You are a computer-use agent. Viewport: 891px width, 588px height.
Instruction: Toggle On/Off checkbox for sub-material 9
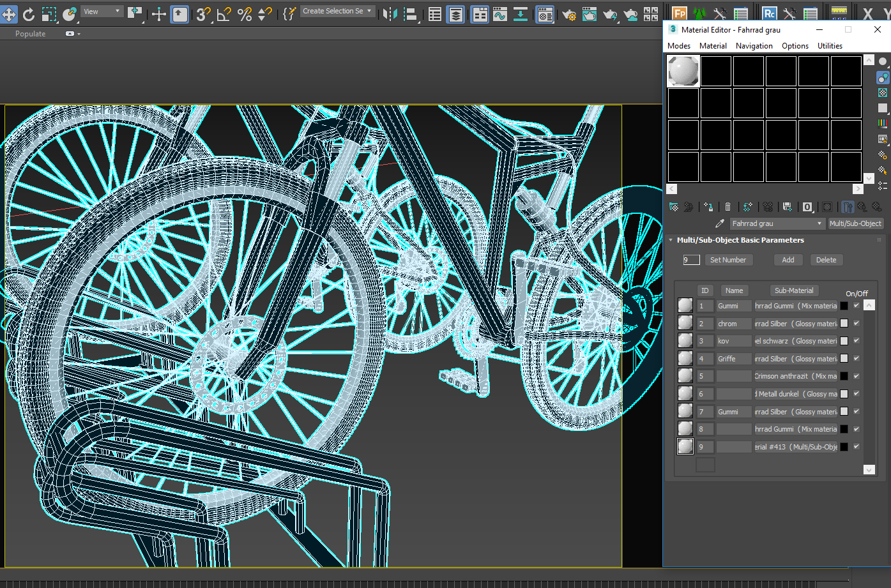(857, 447)
